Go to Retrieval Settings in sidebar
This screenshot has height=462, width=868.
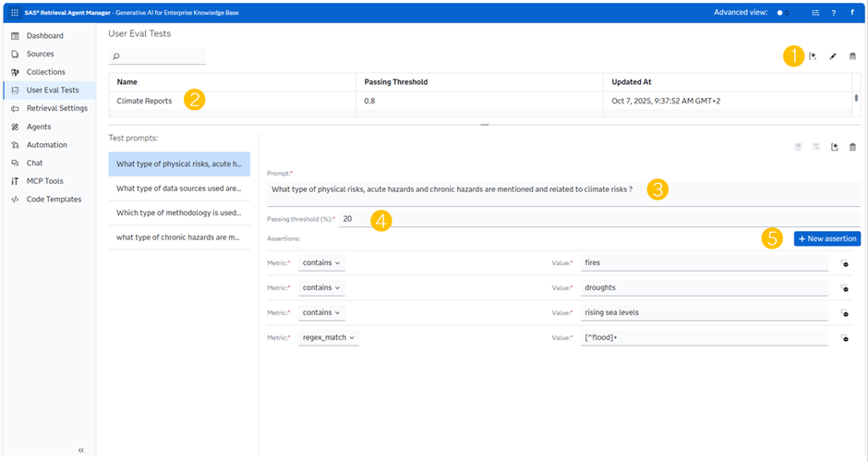(x=56, y=108)
